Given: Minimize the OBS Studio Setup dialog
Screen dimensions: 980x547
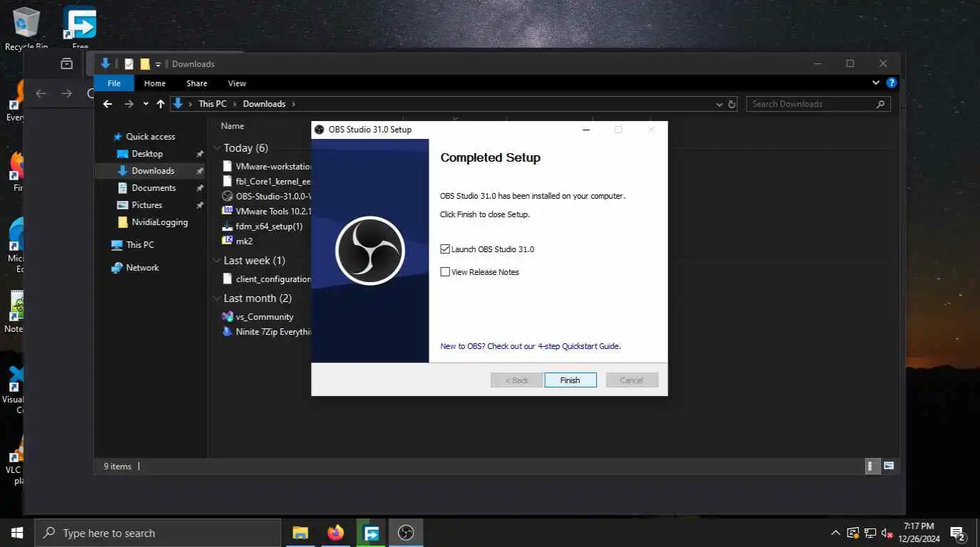Looking at the screenshot, I should click(x=585, y=130).
